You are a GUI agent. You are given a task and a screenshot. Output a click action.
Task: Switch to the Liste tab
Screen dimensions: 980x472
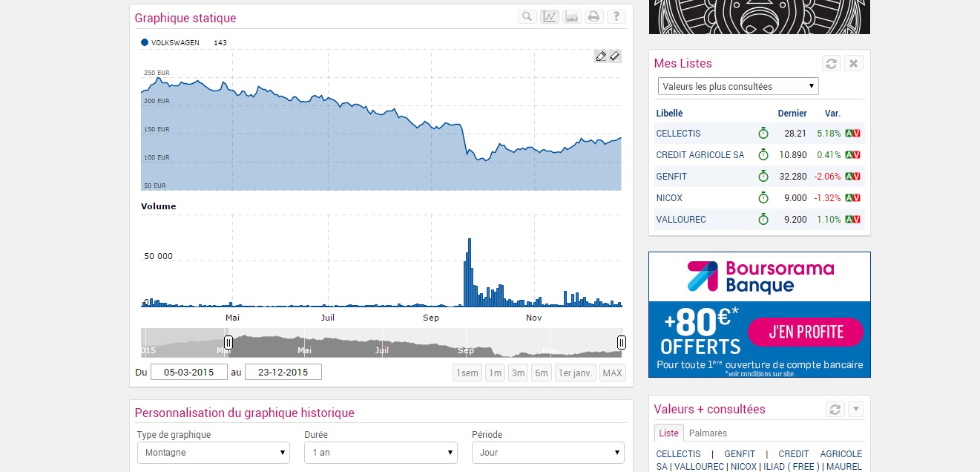(x=669, y=433)
